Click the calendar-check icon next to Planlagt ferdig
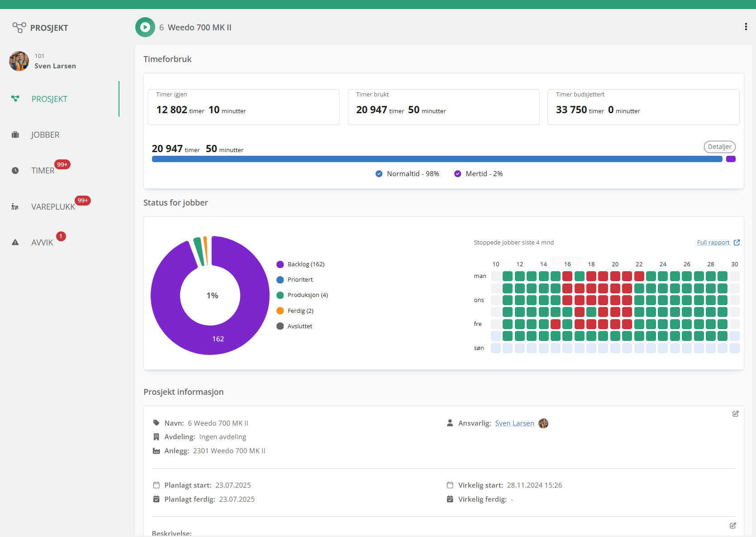 (x=157, y=499)
